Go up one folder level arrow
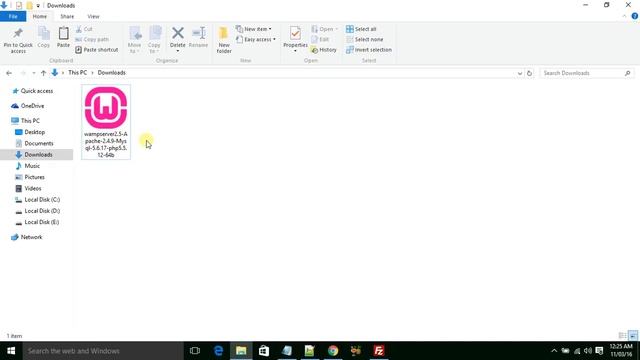 (43, 73)
